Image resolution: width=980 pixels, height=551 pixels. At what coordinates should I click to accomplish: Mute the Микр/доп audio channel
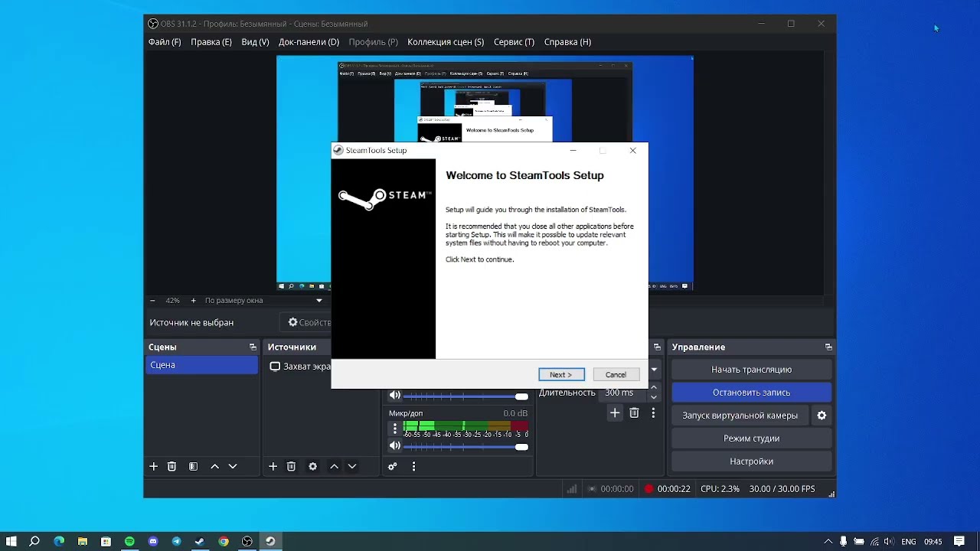395,446
